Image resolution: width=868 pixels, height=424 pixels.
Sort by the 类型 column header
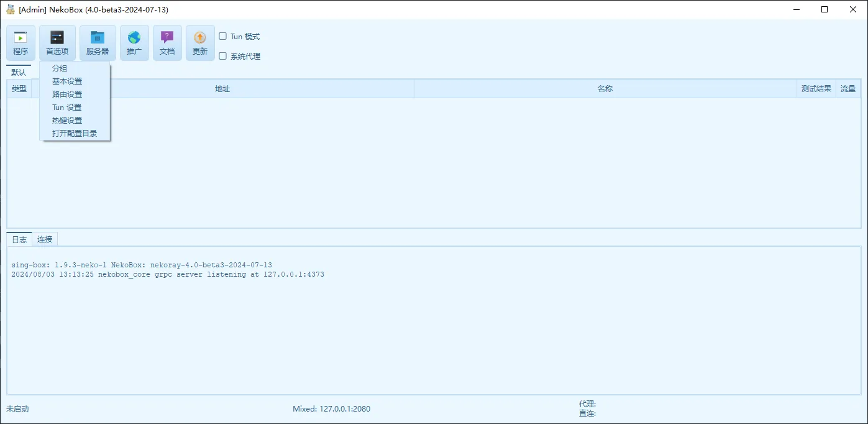tap(19, 89)
